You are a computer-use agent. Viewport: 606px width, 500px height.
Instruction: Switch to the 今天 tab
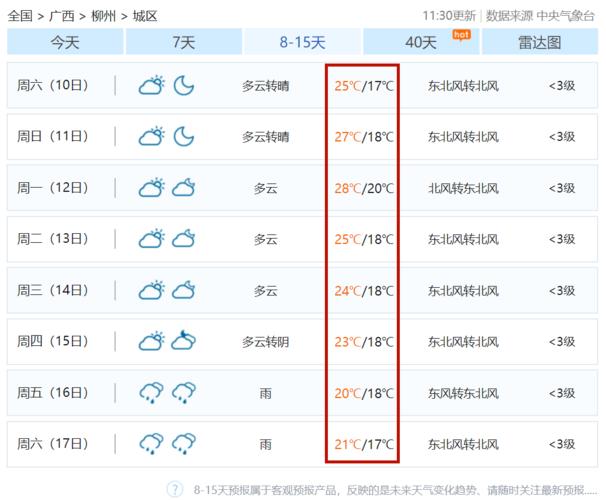[65, 42]
